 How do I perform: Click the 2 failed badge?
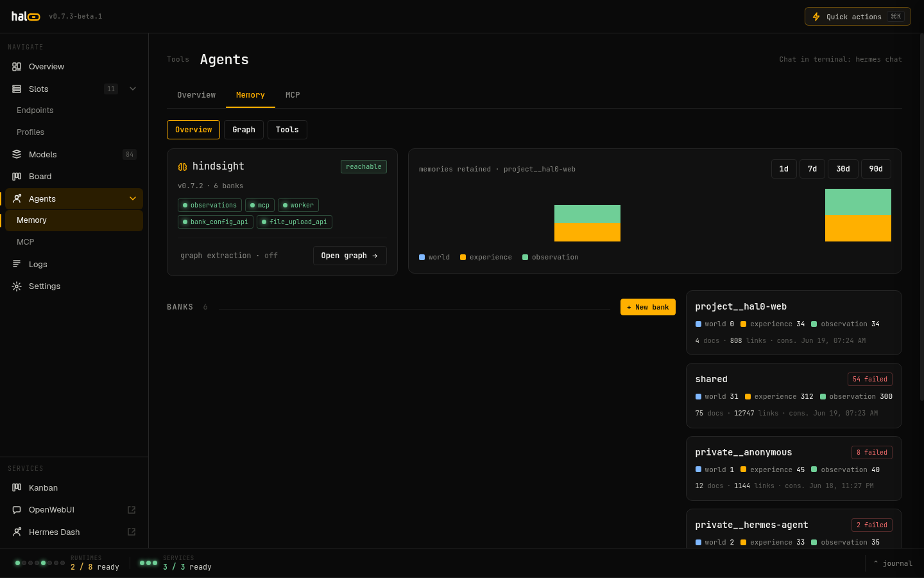872,525
